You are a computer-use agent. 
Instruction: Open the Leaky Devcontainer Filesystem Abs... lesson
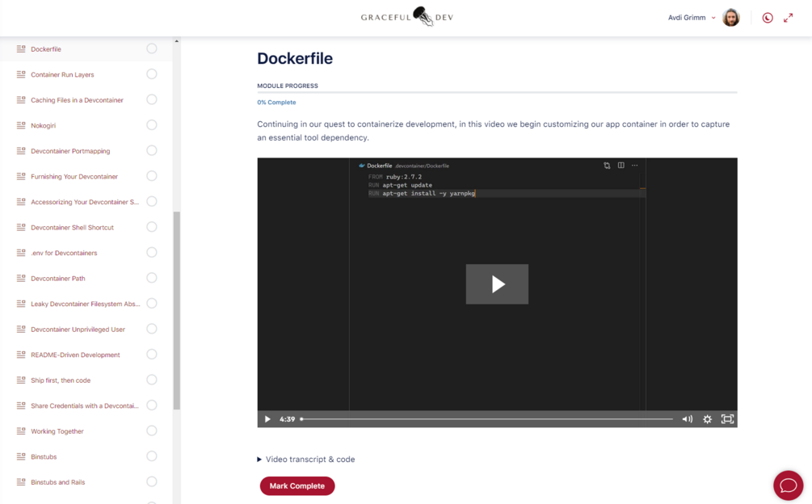click(x=86, y=304)
